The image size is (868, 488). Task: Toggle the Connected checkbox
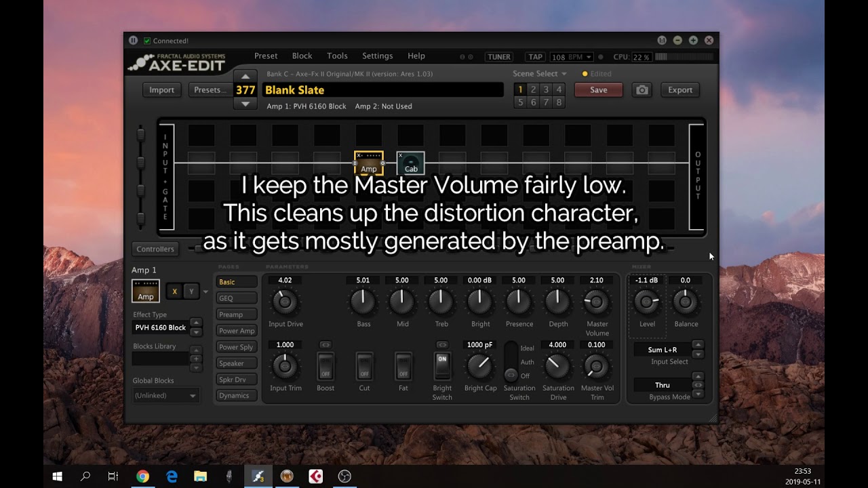[x=147, y=41]
